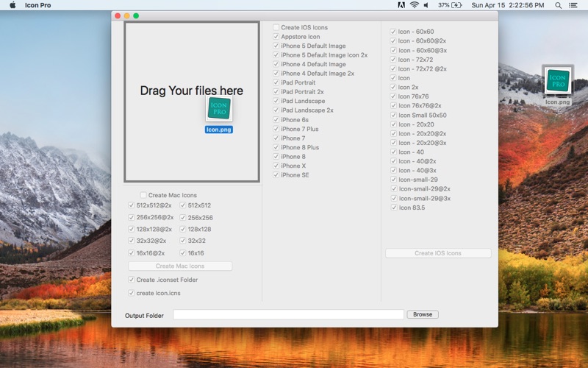Image resolution: width=588 pixels, height=368 pixels.
Task: Click the volume icon in menu bar
Action: (x=426, y=5)
